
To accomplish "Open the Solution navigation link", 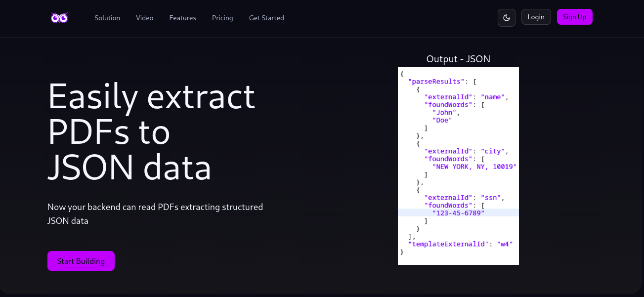I will [107, 18].
